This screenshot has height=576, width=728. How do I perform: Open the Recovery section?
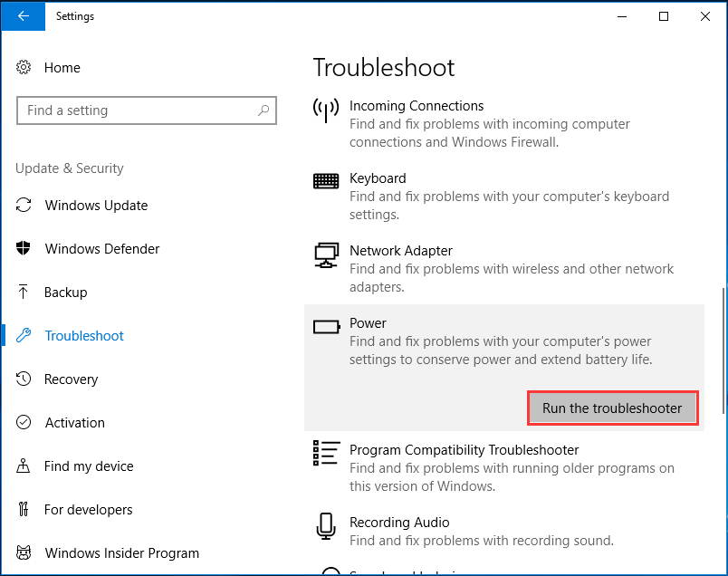pos(71,379)
